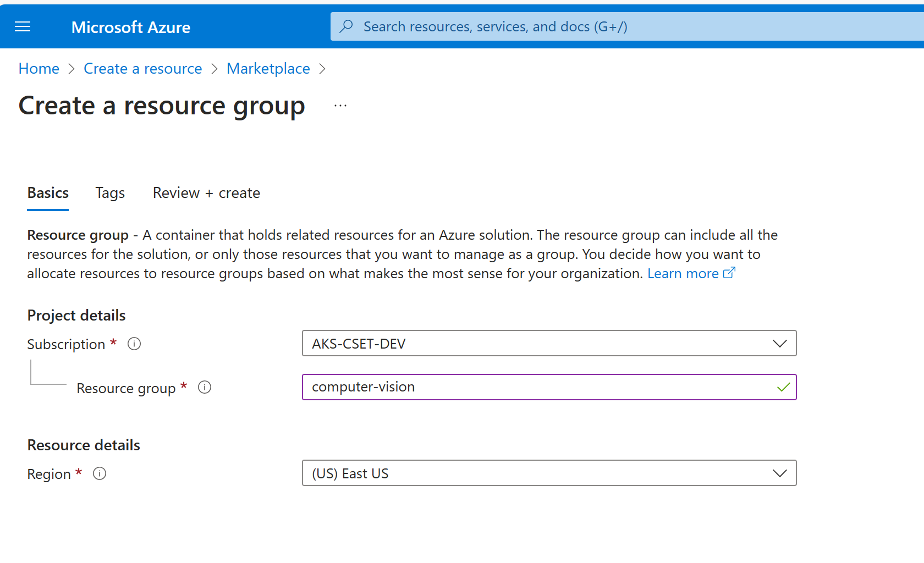
Task: Open the ellipsis more options menu
Action: pyautogui.click(x=340, y=106)
